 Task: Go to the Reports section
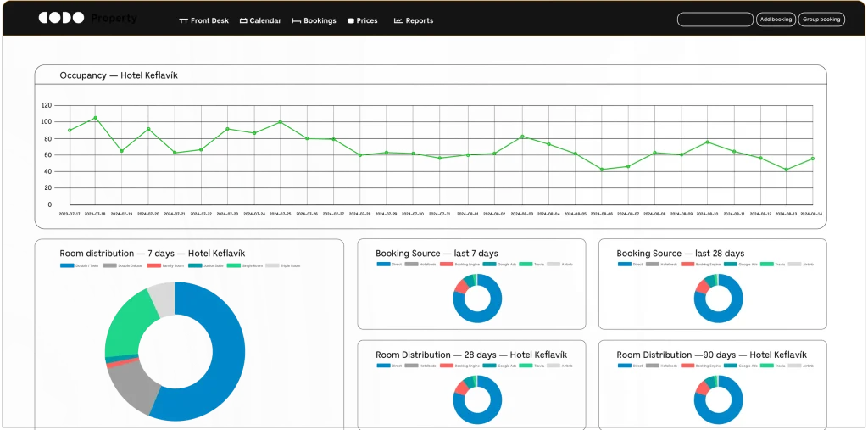pyautogui.click(x=419, y=21)
